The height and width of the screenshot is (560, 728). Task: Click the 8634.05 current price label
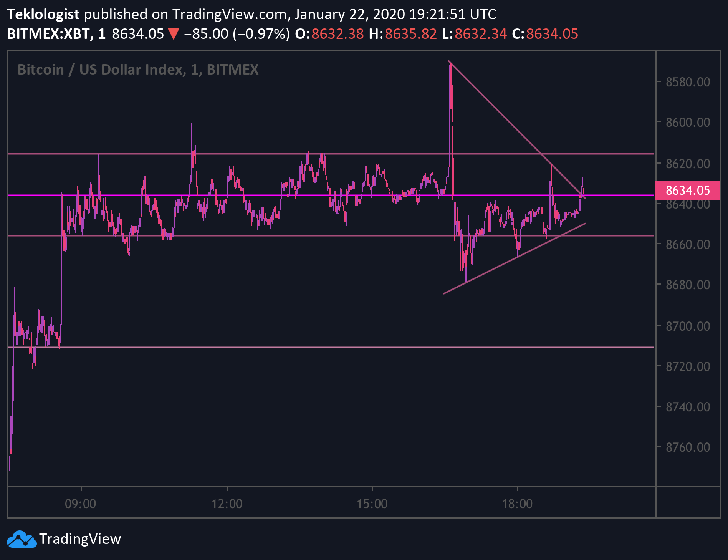pyautogui.click(x=687, y=191)
